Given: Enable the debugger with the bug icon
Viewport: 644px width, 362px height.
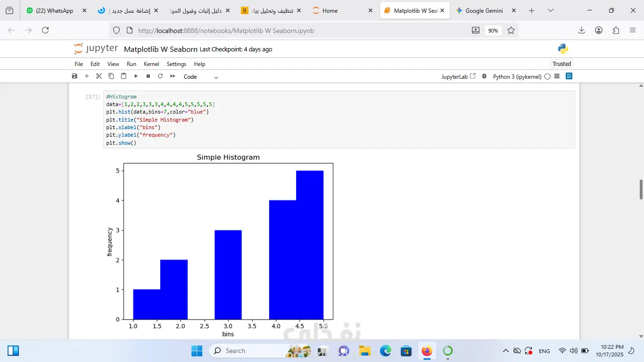Looking at the screenshot, I should [484, 76].
